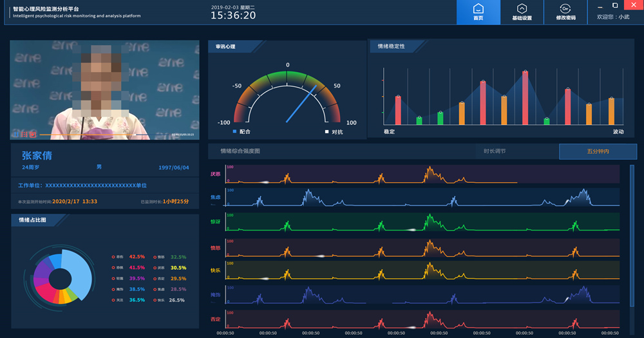This screenshot has height=338, width=644.
Task: Click the 厌恶 emotion row label
Action: [215, 174]
